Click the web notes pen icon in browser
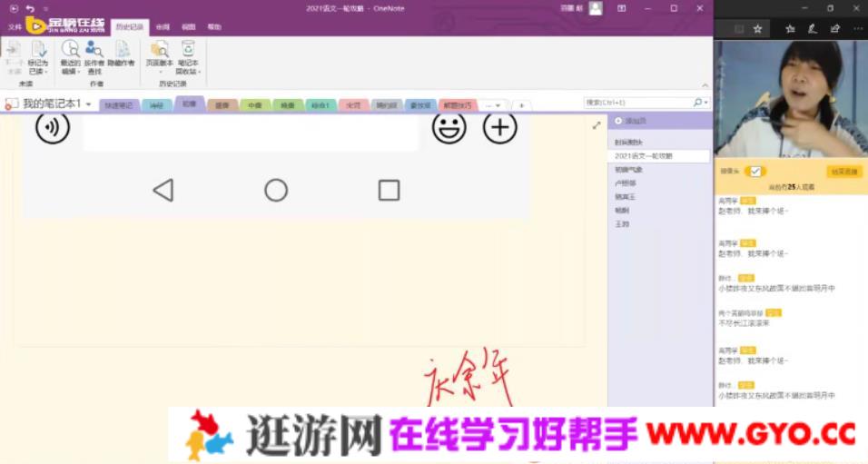868x464 pixels. click(812, 29)
